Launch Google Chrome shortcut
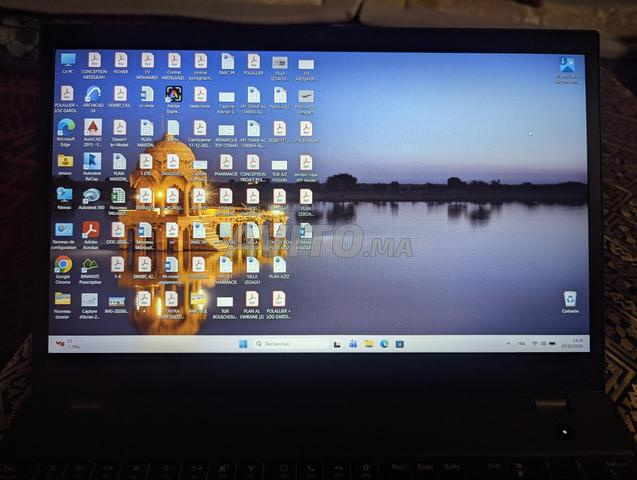The width and height of the screenshot is (637, 480). pos(63,270)
